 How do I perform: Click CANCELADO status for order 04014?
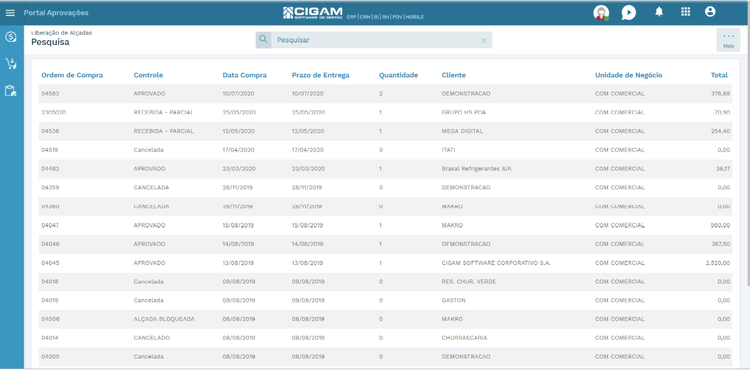pyautogui.click(x=152, y=338)
